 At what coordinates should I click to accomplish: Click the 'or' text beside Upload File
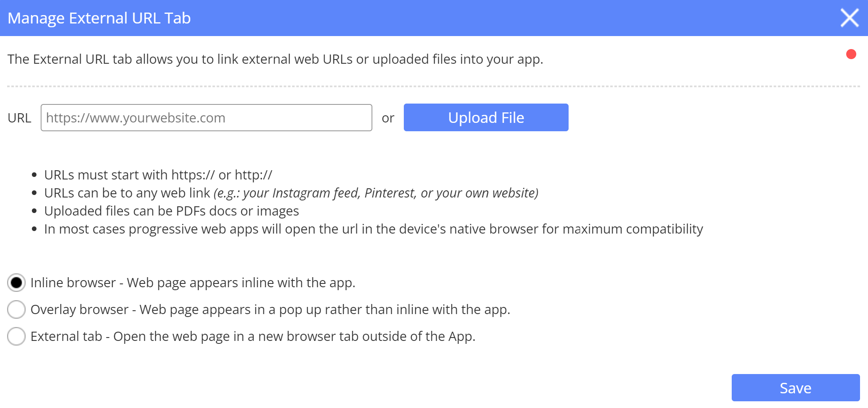pos(388,118)
